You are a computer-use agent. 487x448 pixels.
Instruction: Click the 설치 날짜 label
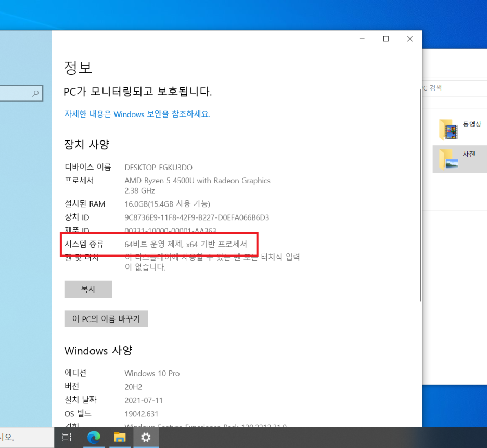[81, 400]
